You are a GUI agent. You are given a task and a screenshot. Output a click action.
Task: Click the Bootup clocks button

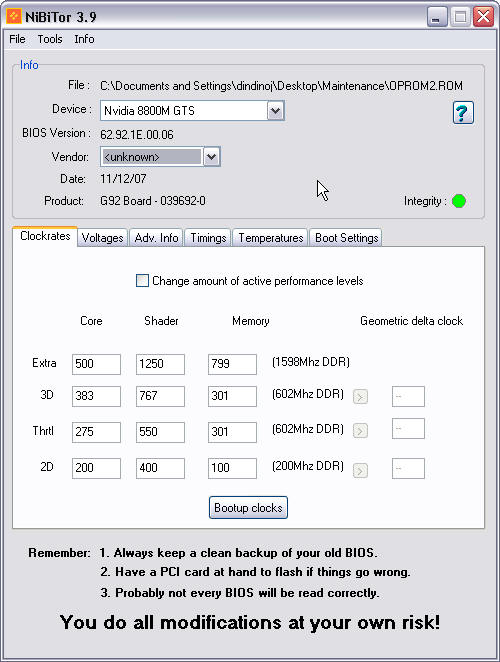248,507
